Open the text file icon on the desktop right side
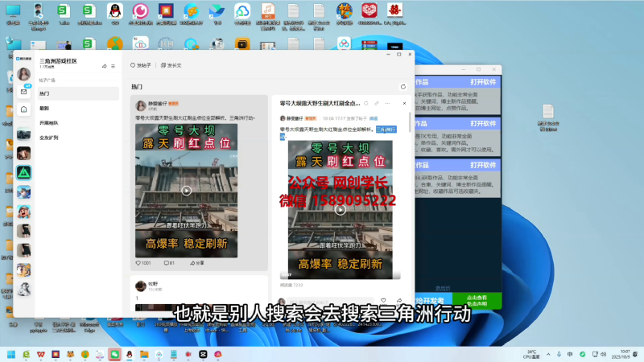644x362 pixels. click(548, 117)
